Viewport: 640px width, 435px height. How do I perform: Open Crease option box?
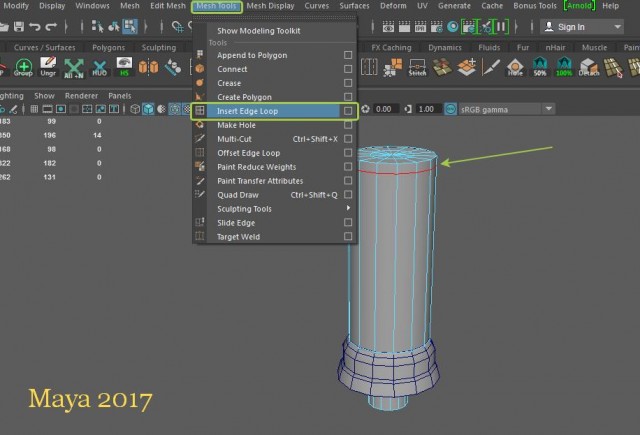348,83
